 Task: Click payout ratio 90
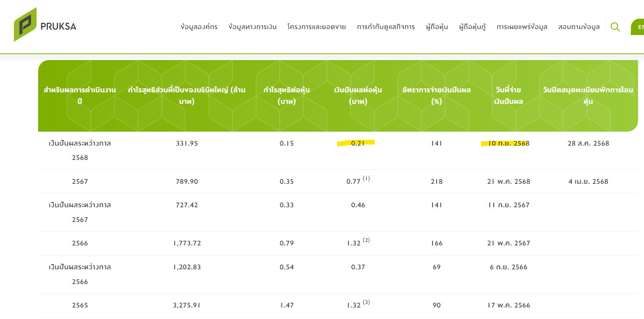(436, 305)
